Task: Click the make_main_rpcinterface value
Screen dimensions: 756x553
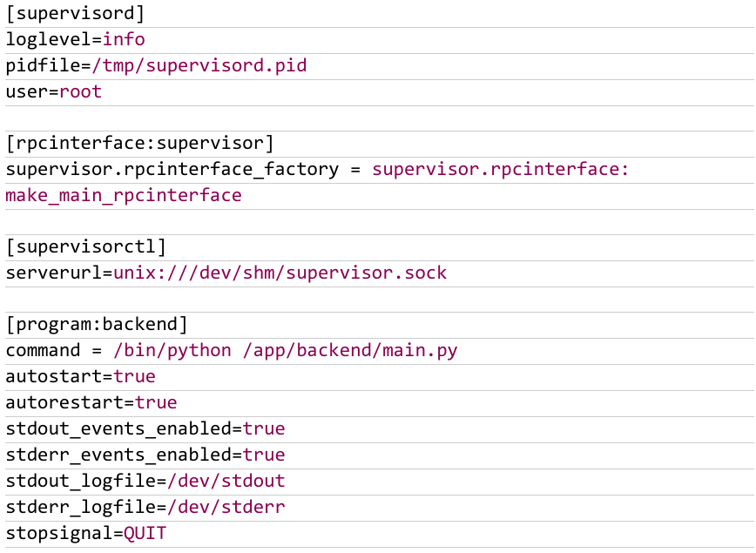Action: pos(124,195)
